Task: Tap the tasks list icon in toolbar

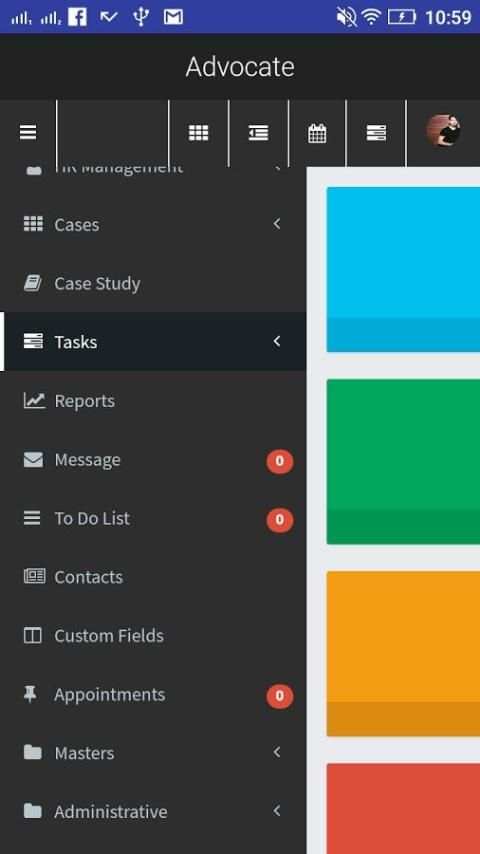Action: 376,132
